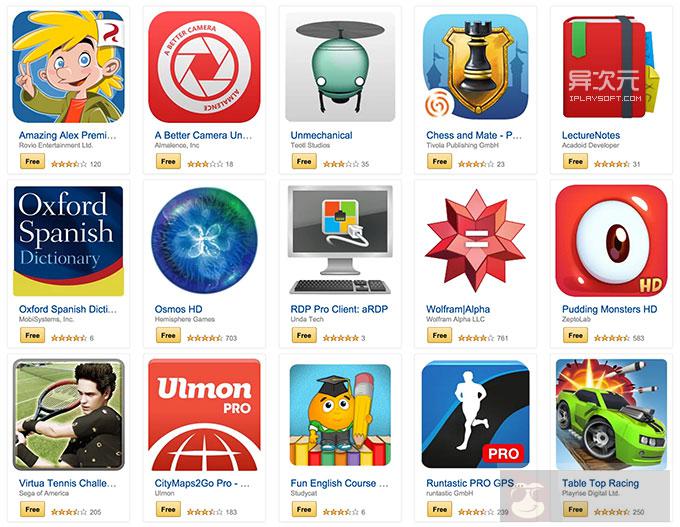Image resolution: width=680 pixels, height=527 pixels.
Task: Open the Ulmon PRO CityMaps2Go icon
Action: 204,415
